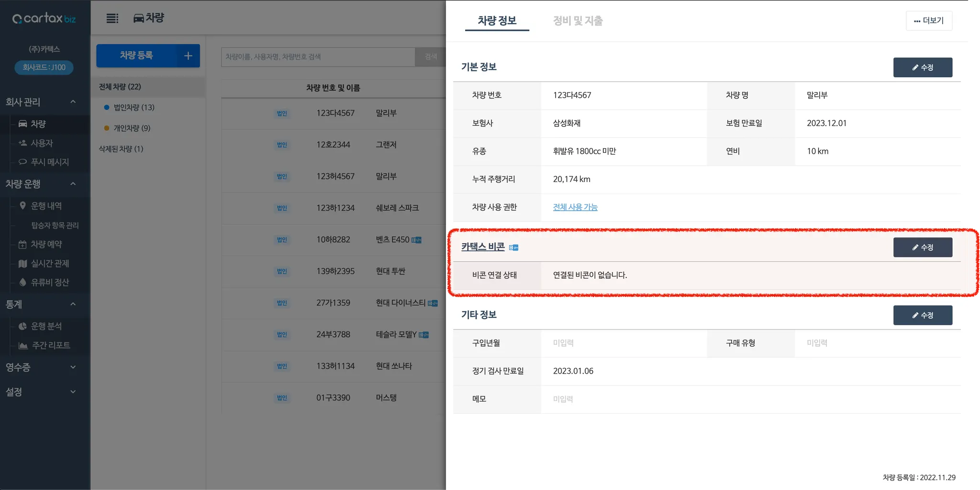The image size is (980, 490).
Task: Click the 법인 badge for 123다4567
Action: 282,114
